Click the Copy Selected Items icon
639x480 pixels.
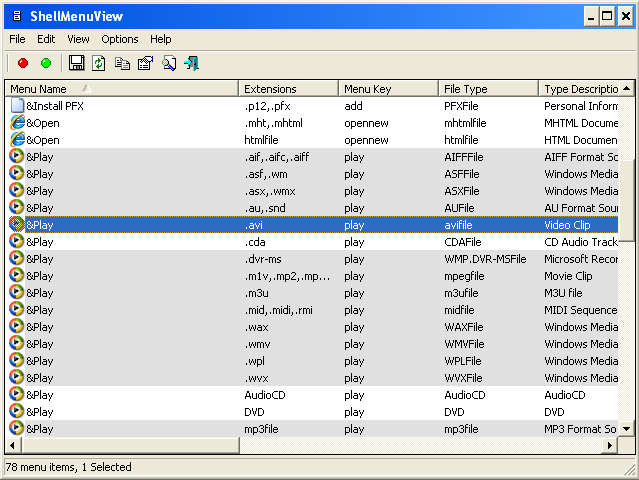[x=122, y=63]
